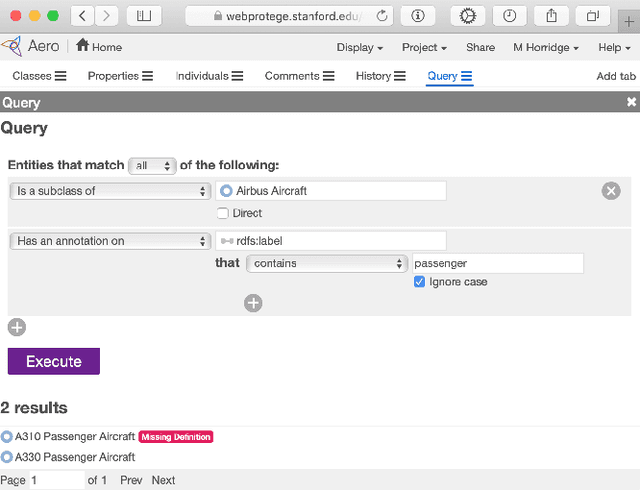Open a new browser tab with plus
The width and height of the screenshot is (640, 490).
click(x=629, y=21)
